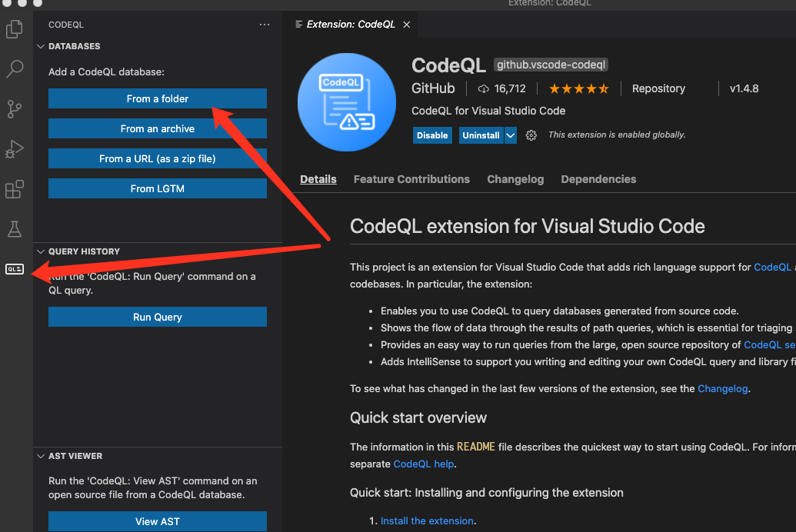Open Run and Debug view icon

tap(15, 149)
